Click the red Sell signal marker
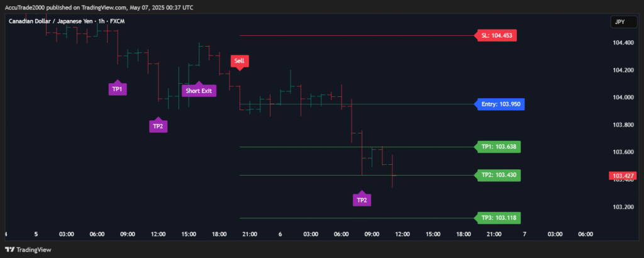This screenshot has width=644, height=258. pos(239,61)
